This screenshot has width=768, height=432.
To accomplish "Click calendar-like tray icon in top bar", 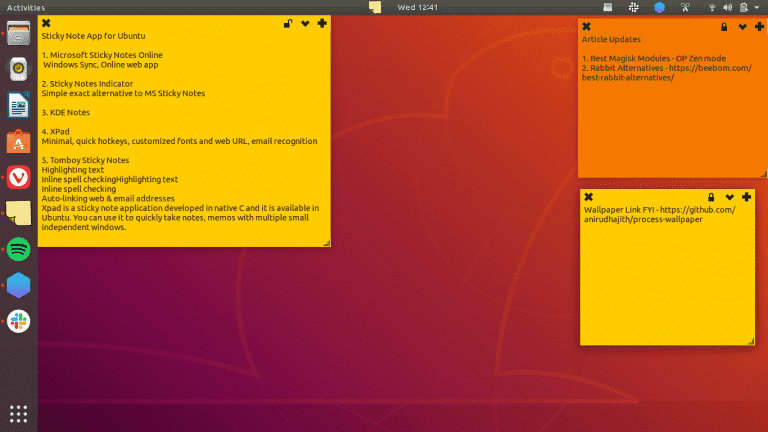I will (x=607, y=7).
